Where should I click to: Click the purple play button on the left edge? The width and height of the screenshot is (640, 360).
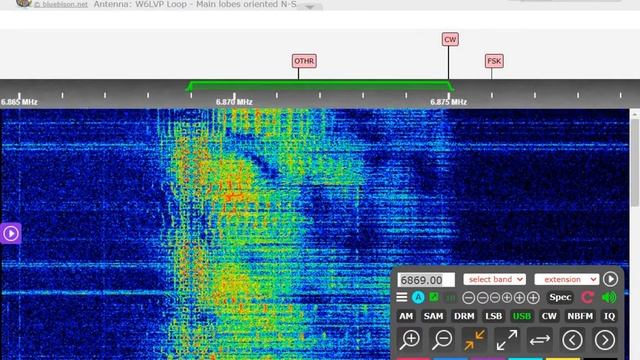[x=11, y=233]
